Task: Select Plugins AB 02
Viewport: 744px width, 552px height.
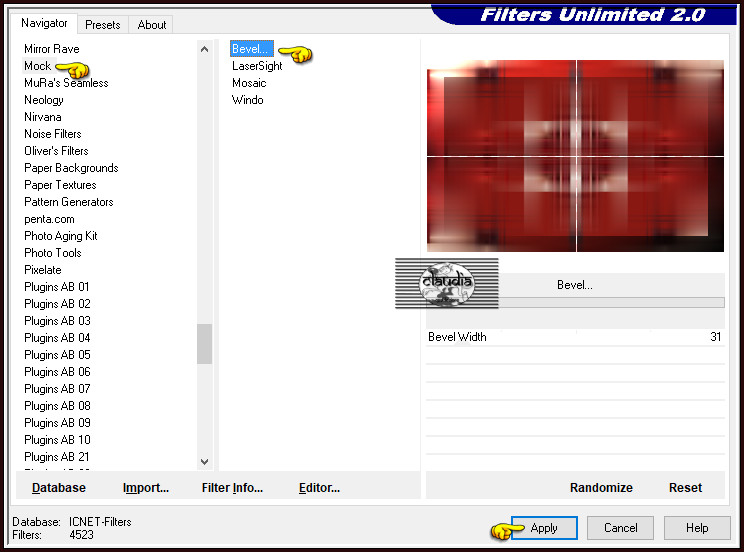Action: [x=57, y=304]
